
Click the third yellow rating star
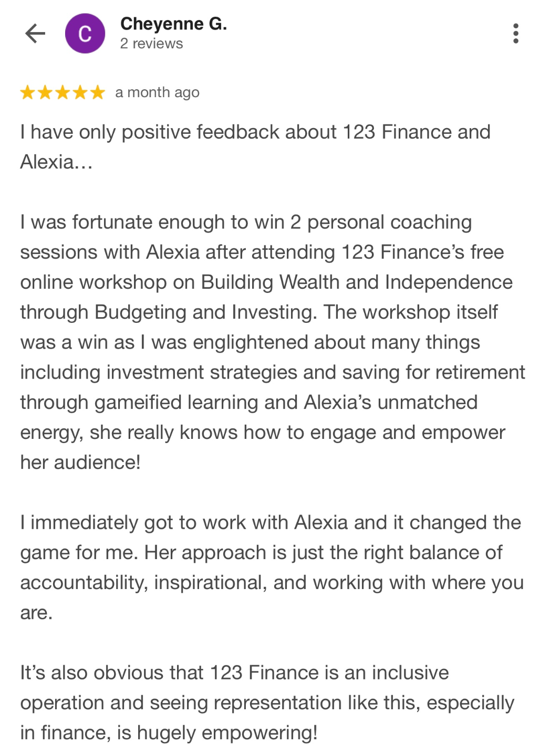(63, 93)
